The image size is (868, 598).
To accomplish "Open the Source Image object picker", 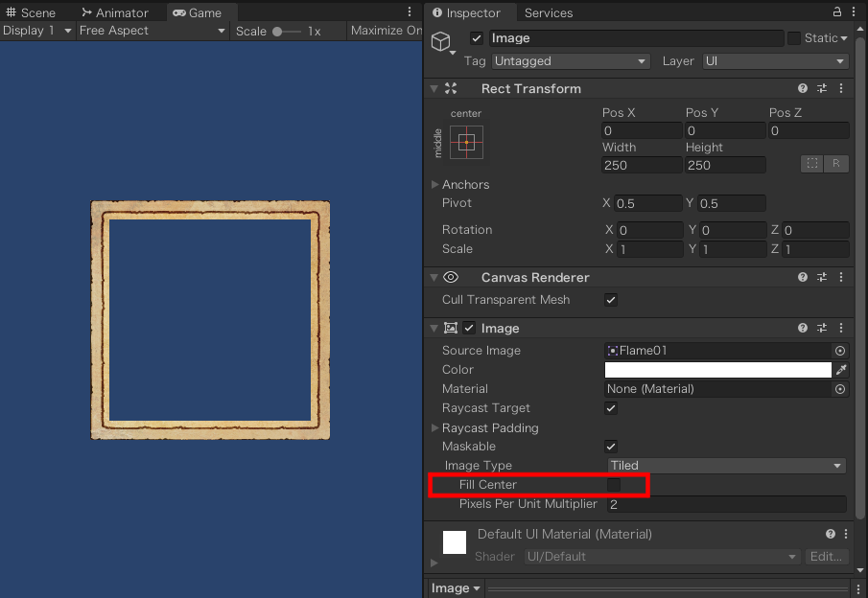I will (x=839, y=350).
